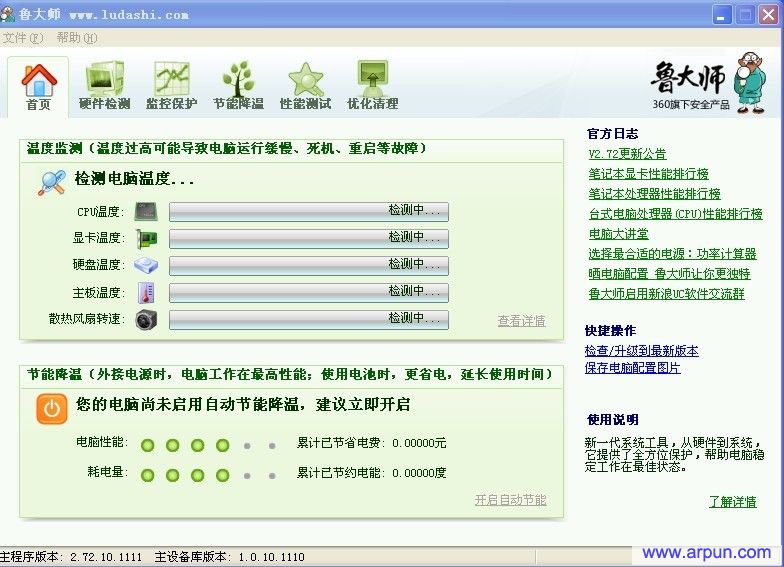Open 晒电脑配置 鲁大师让你更独特 link

[x=670, y=274]
